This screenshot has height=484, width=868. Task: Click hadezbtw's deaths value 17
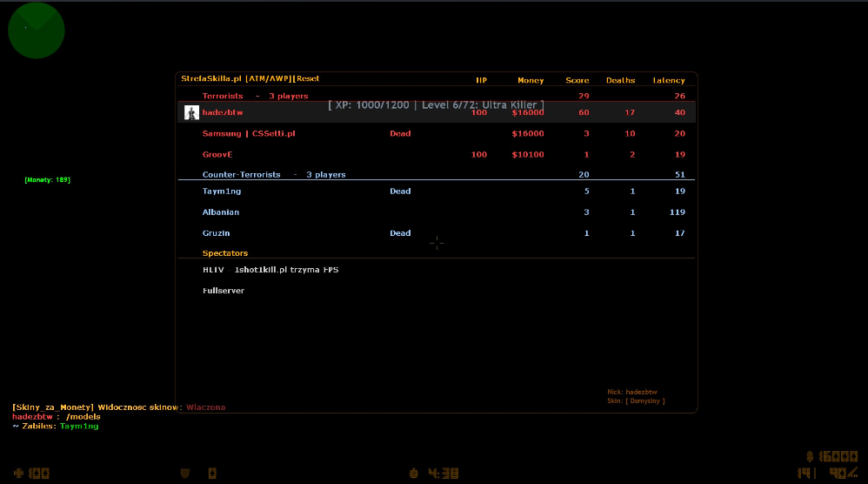tap(630, 112)
